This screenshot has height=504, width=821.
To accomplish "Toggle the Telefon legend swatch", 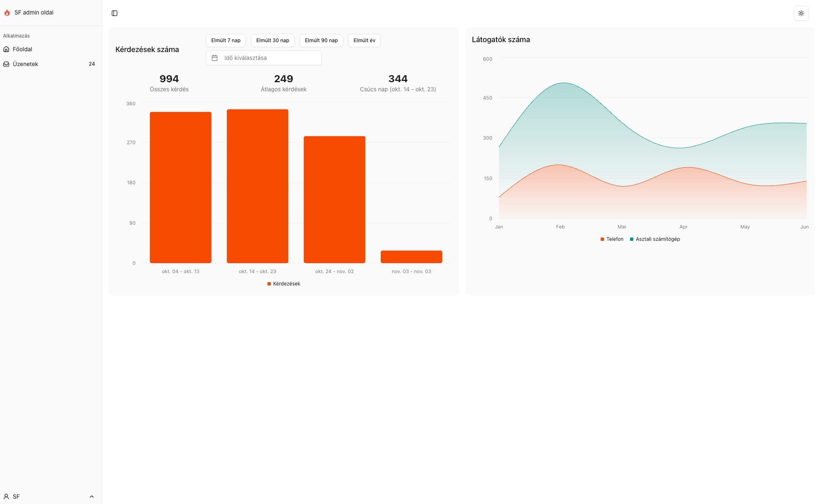I will click(602, 239).
